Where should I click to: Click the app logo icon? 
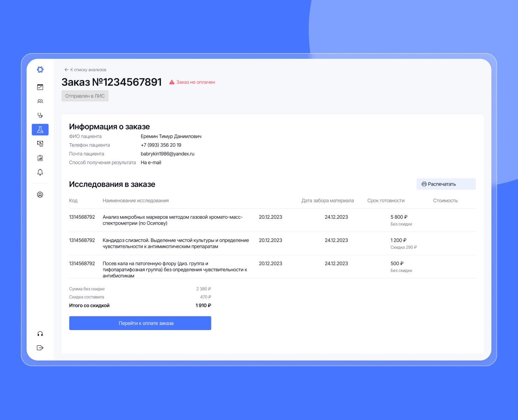pyautogui.click(x=40, y=70)
